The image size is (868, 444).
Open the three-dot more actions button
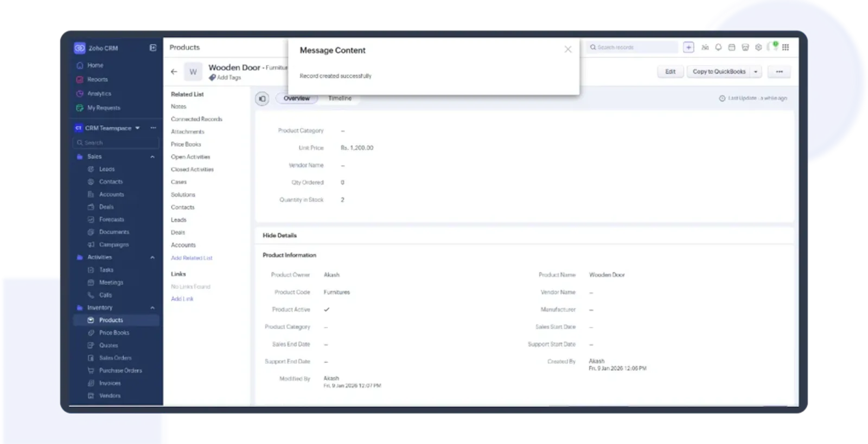tap(779, 72)
